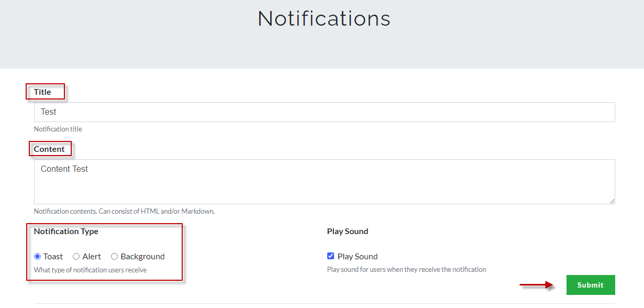Screen dimensions: 644x308
Task: Click the red arrow pointing to Submit
Action: point(536,285)
